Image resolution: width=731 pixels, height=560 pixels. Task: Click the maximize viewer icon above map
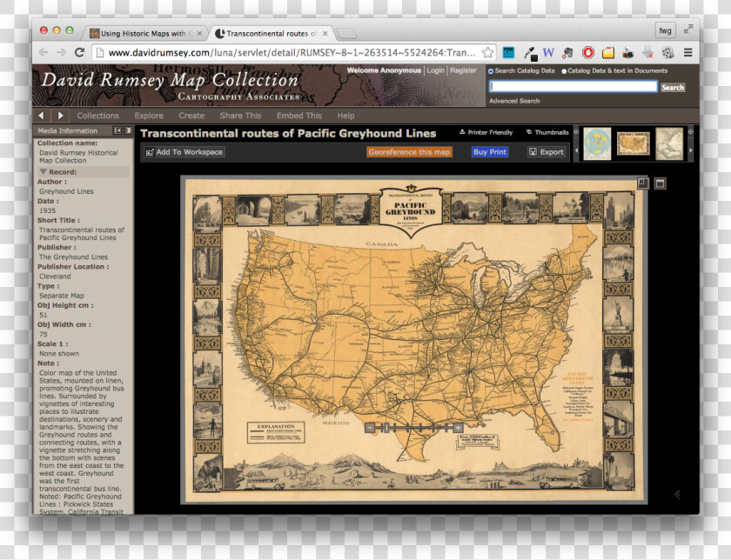point(661,183)
